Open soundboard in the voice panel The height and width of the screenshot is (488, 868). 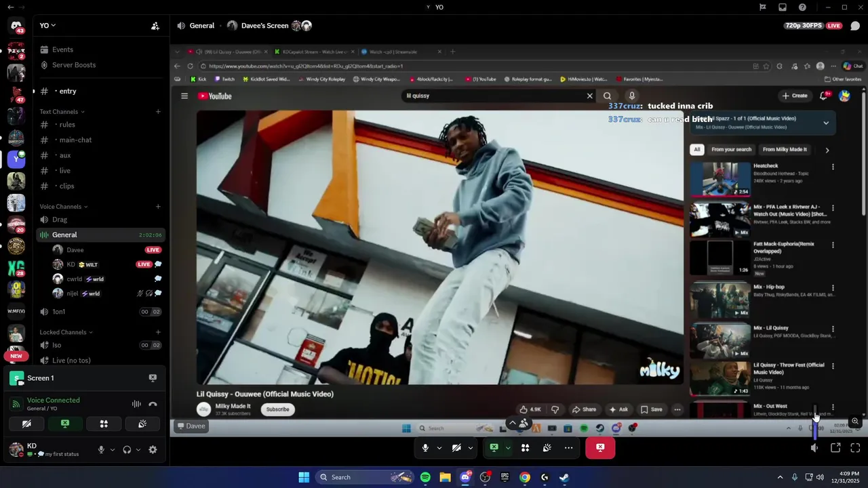click(x=142, y=424)
